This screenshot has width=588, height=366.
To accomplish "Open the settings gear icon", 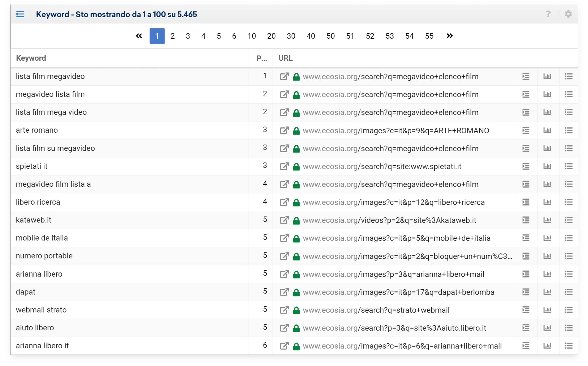I will click(x=568, y=14).
